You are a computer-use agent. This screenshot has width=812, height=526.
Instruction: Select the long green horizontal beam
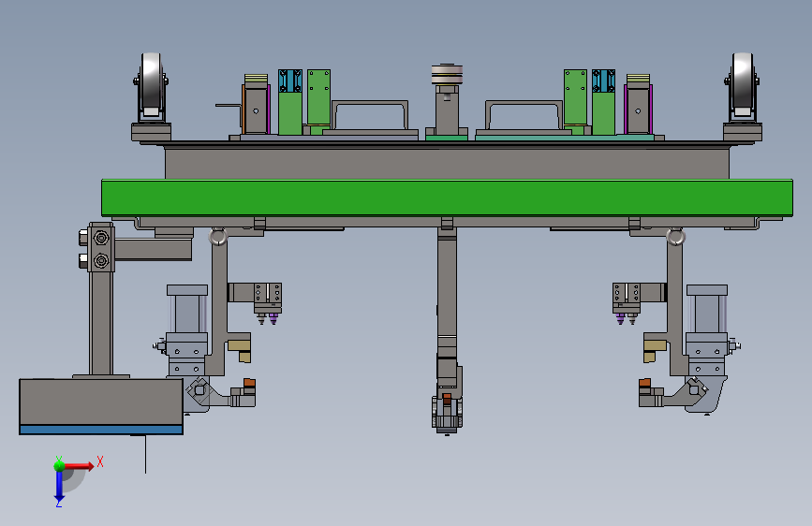coord(447,197)
